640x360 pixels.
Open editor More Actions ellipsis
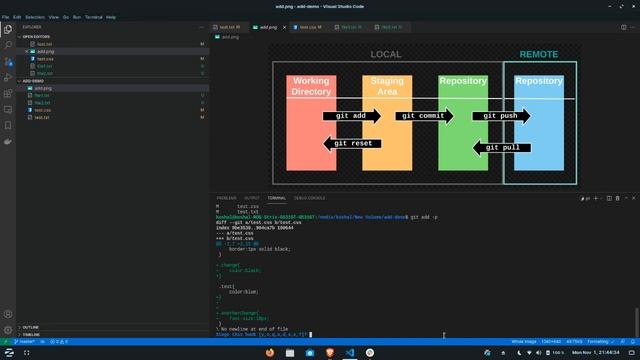(632, 27)
